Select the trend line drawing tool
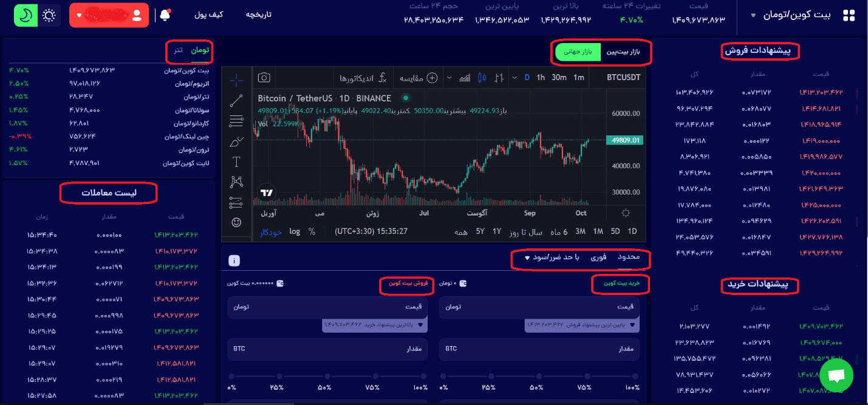 pos(236,100)
